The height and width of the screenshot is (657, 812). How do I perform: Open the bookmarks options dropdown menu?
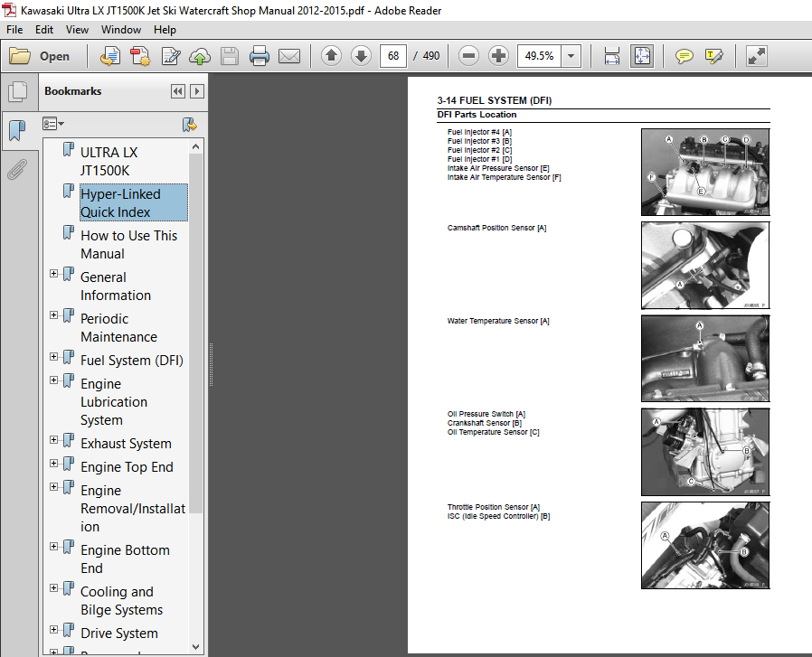[x=53, y=124]
